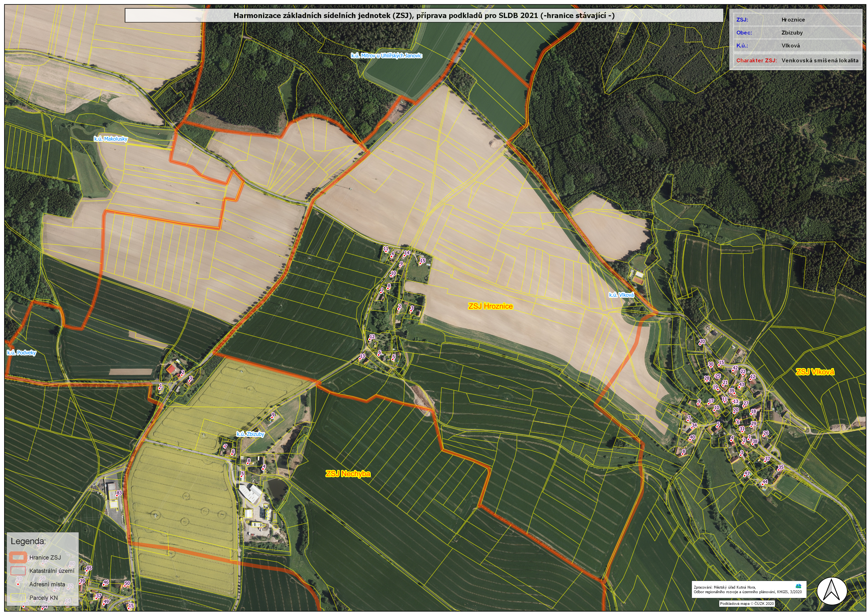Image resolution: width=868 pixels, height=614 pixels.
Task: Click the red Adresní místa legend dot
Action: click(x=18, y=584)
